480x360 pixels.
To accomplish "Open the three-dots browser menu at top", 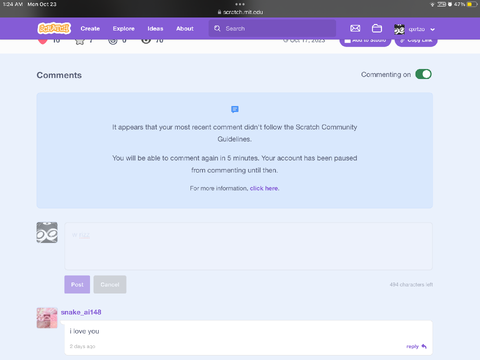I will pyautogui.click(x=240, y=4).
